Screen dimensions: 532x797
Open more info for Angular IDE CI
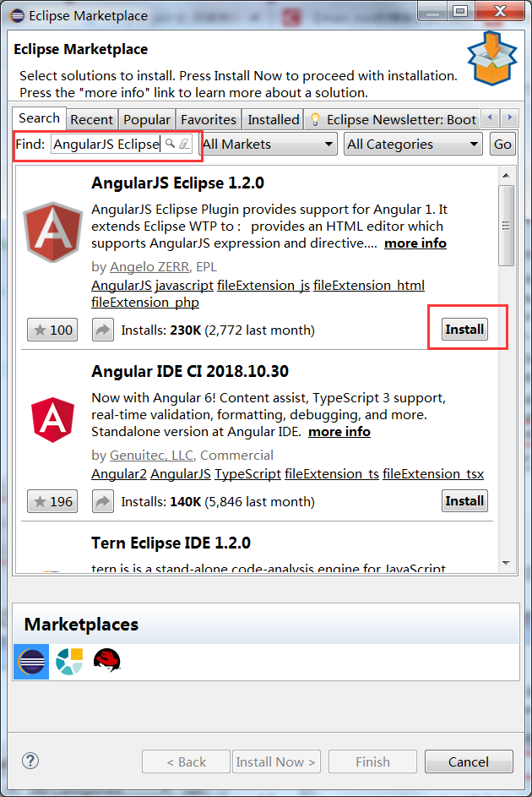[339, 432]
